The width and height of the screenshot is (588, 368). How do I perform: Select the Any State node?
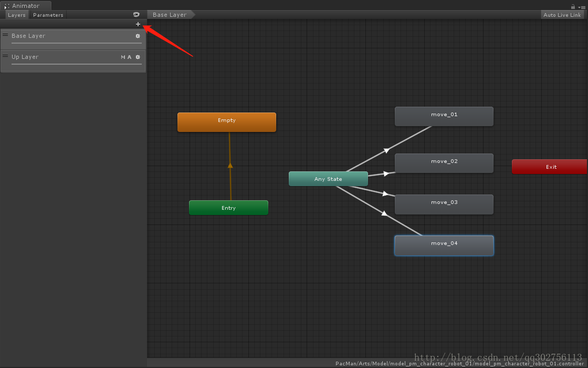coord(328,179)
